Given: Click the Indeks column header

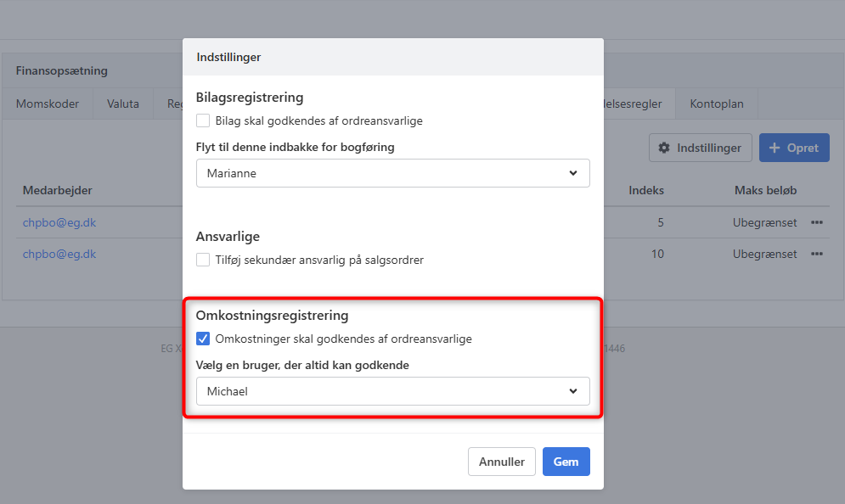Looking at the screenshot, I should 646,190.
